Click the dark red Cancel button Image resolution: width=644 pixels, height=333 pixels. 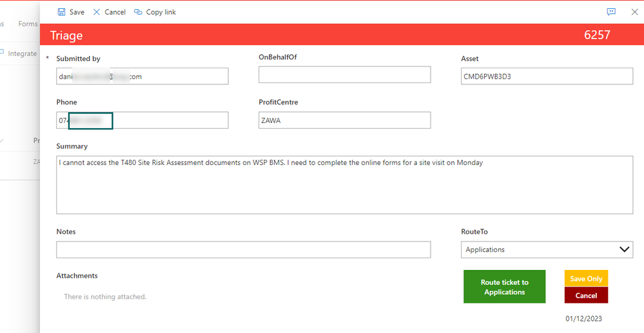[586, 295]
